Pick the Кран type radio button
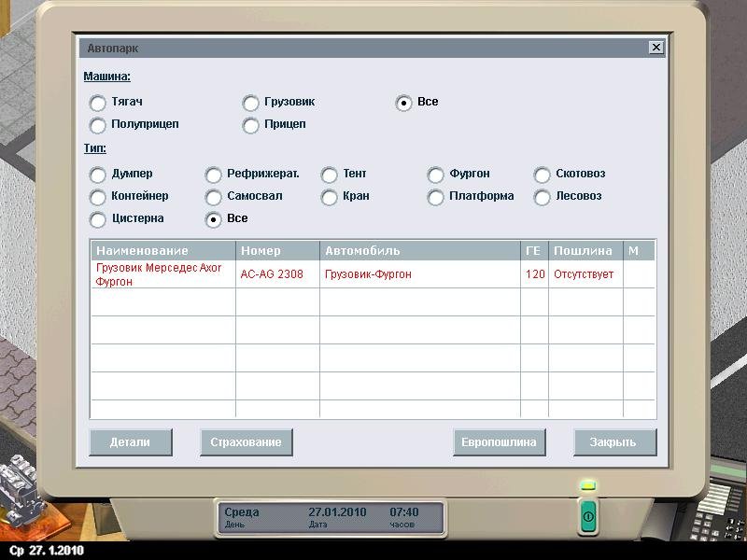 pyautogui.click(x=330, y=197)
